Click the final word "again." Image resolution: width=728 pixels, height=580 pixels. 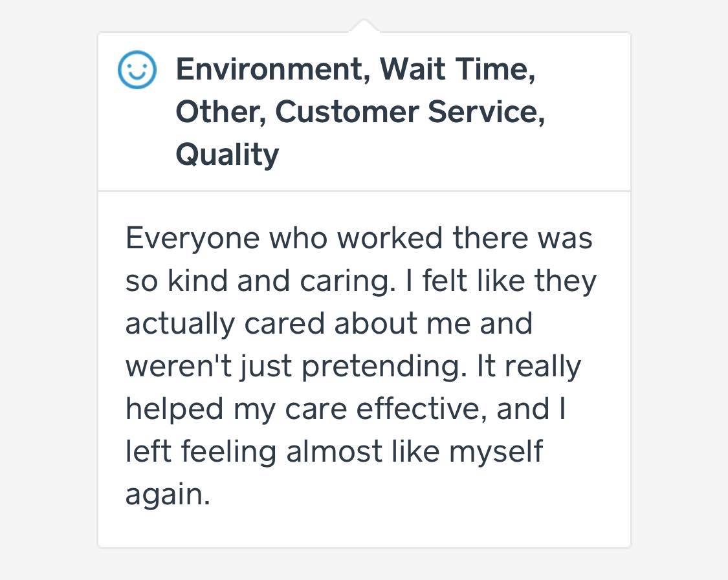coord(168,494)
